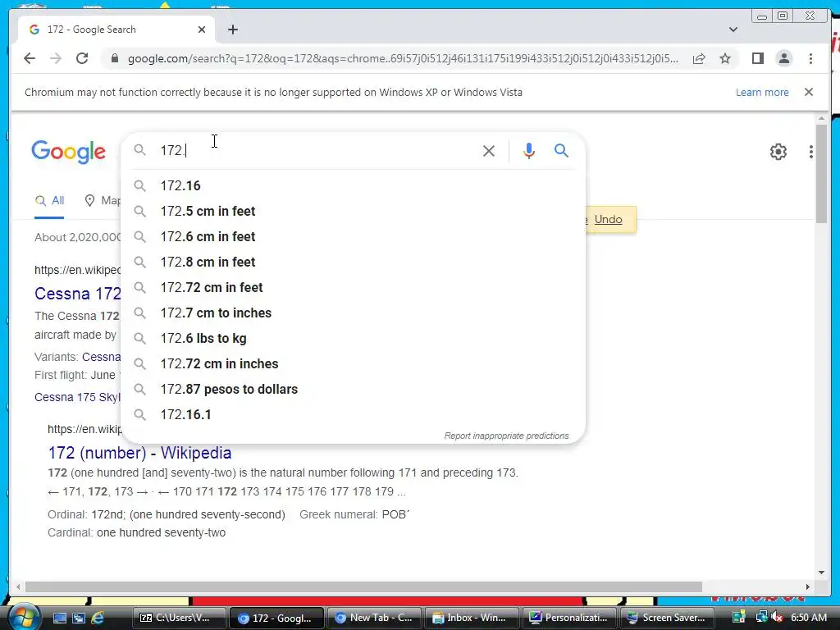Switch to the All results tab
The width and height of the screenshot is (840, 630).
[49, 201]
